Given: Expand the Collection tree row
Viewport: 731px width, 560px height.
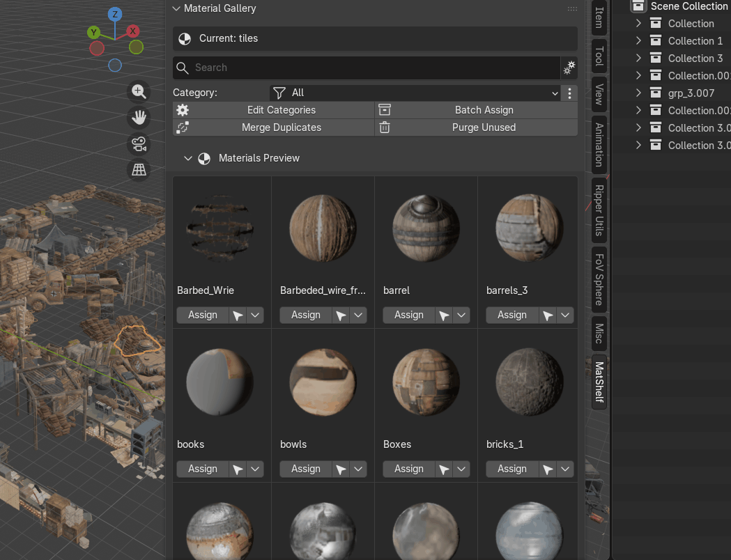Looking at the screenshot, I should (x=639, y=23).
